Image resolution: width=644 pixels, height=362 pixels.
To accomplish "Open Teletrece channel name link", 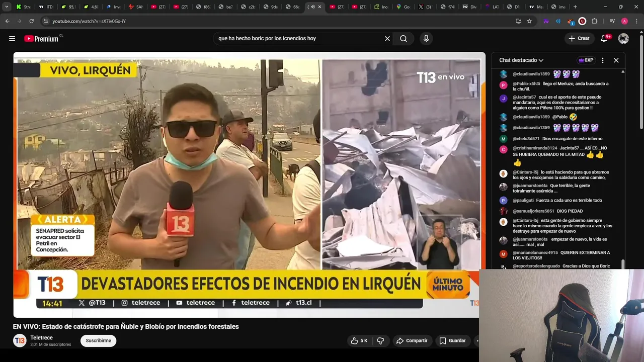I will tap(41, 338).
